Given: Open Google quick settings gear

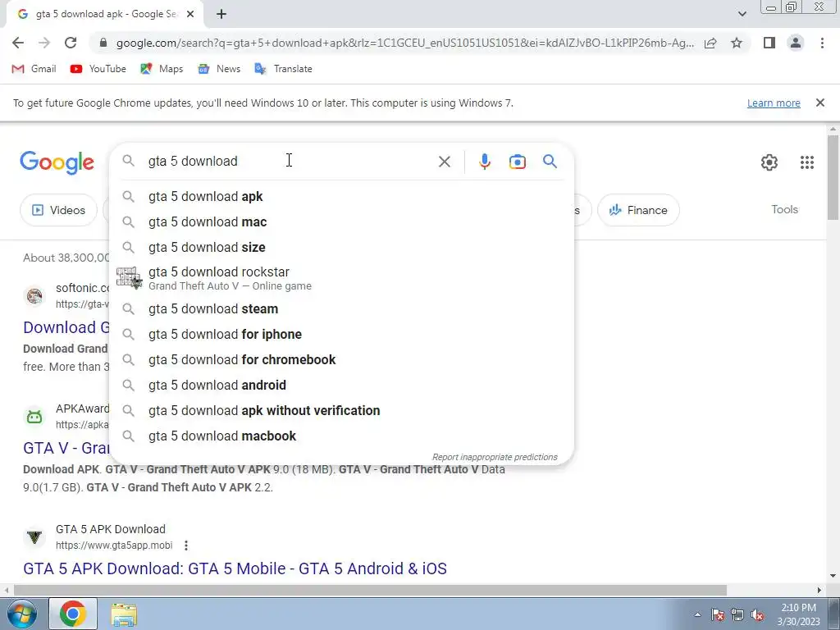Looking at the screenshot, I should 769,162.
